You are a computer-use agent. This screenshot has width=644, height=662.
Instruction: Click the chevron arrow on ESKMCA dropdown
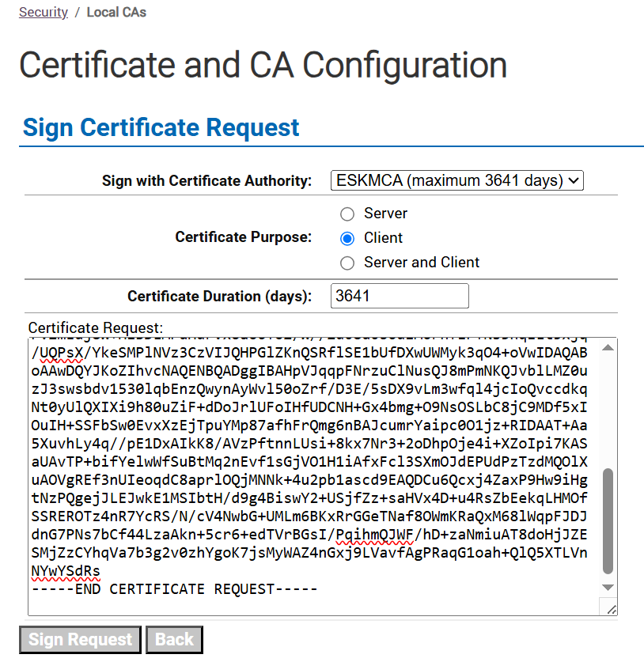574,180
